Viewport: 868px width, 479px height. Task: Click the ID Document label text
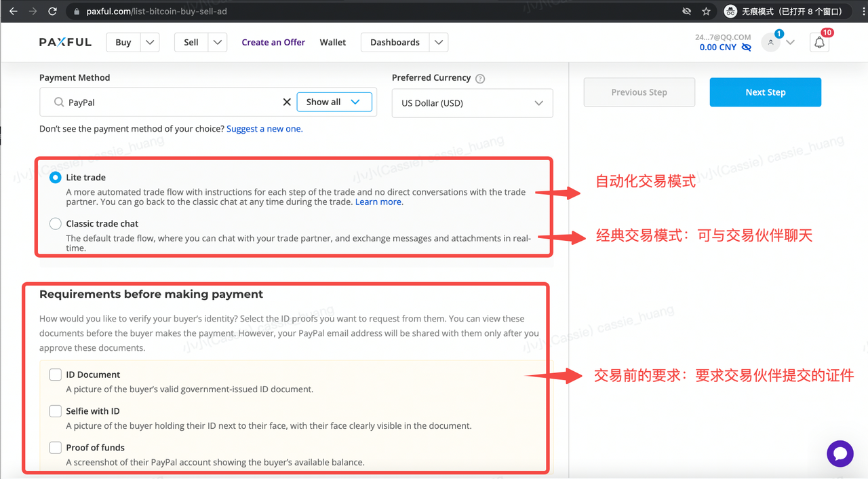[x=93, y=375]
